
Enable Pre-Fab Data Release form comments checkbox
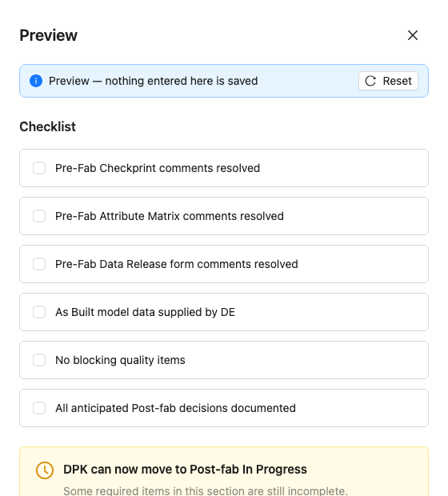39,264
